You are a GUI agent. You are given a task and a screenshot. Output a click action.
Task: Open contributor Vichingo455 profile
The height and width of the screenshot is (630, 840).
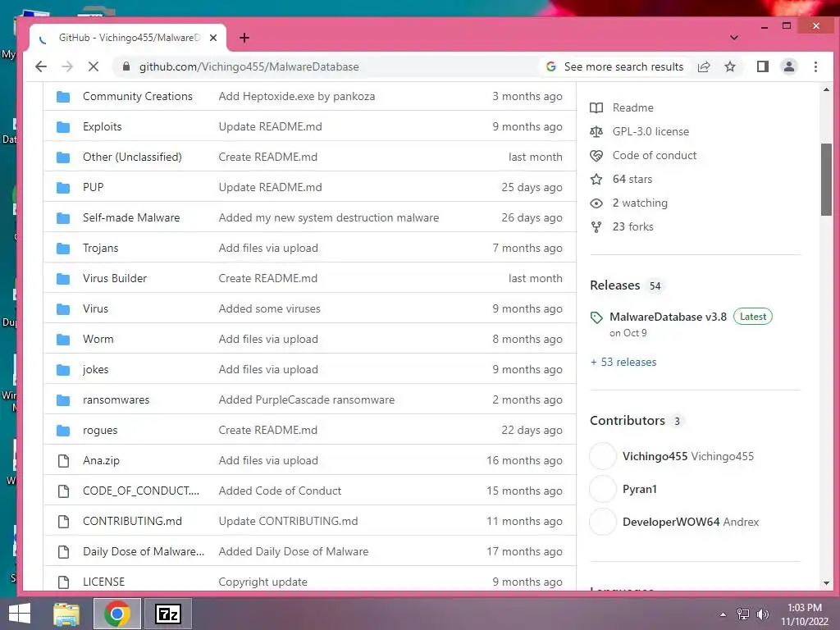pos(688,456)
